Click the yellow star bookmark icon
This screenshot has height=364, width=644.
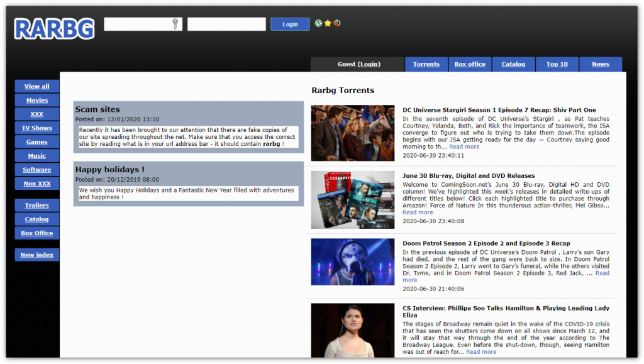tap(328, 23)
